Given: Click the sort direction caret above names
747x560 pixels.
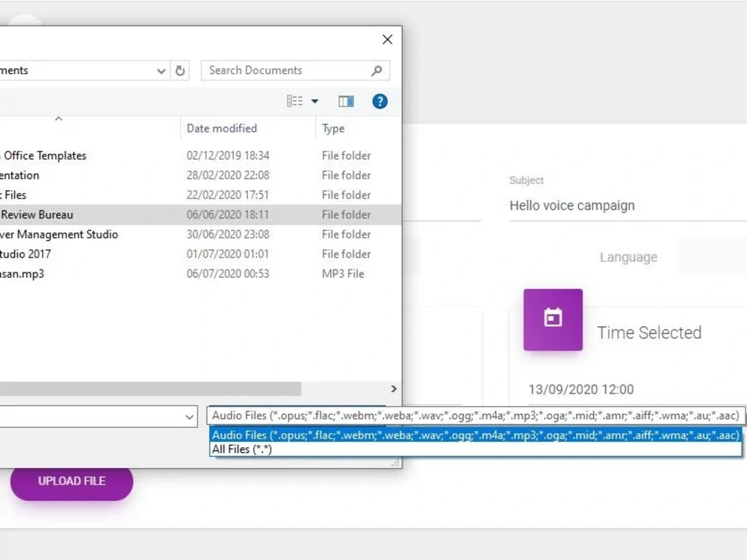Looking at the screenshot, I should pos(58,119).
